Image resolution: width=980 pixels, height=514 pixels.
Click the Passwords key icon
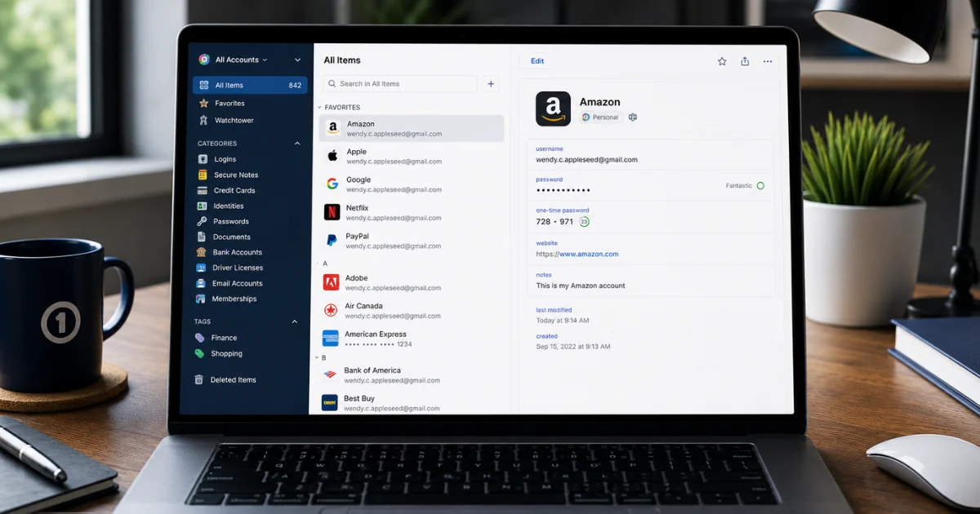coord(202,221)
